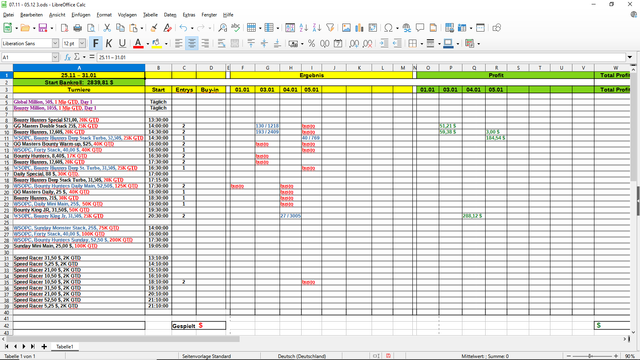Screen dimensions: 640x360
Task: Sort descending with the Z-A icon
Action: 317,28
